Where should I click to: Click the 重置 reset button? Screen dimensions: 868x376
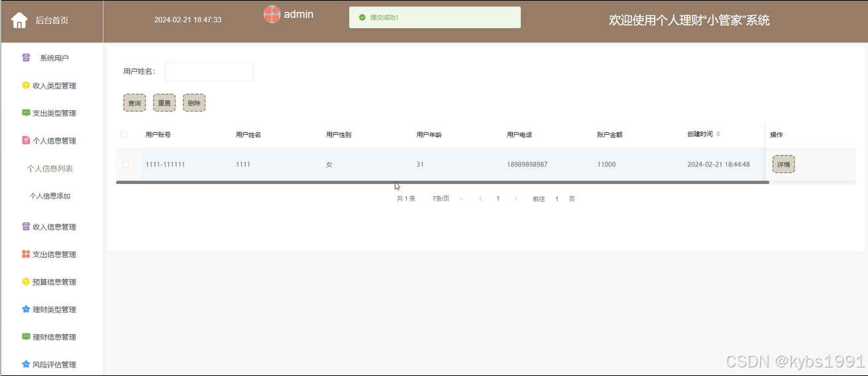tap(164, 103)
